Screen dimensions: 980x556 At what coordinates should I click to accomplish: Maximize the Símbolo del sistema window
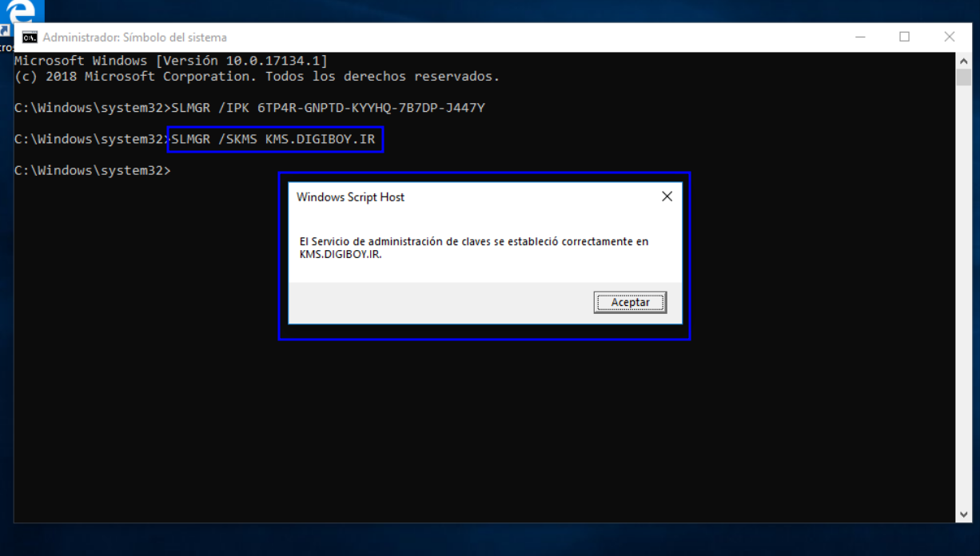[904, 37]
